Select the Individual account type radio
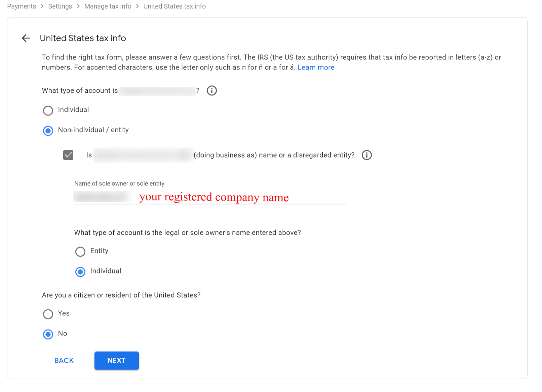Viewport: 542px width, 392px height. coord(48,111)
